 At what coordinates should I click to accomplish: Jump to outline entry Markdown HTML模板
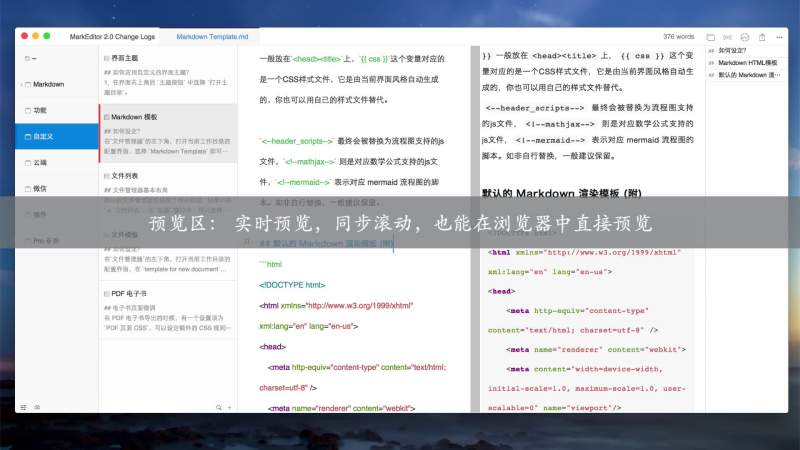[747, 63]
